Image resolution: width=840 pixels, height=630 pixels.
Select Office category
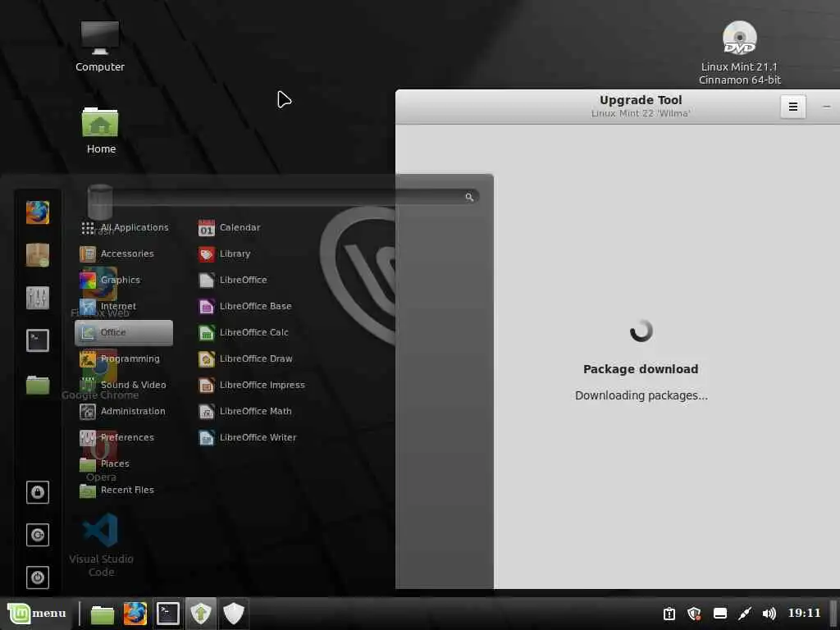tap(124, 333)
